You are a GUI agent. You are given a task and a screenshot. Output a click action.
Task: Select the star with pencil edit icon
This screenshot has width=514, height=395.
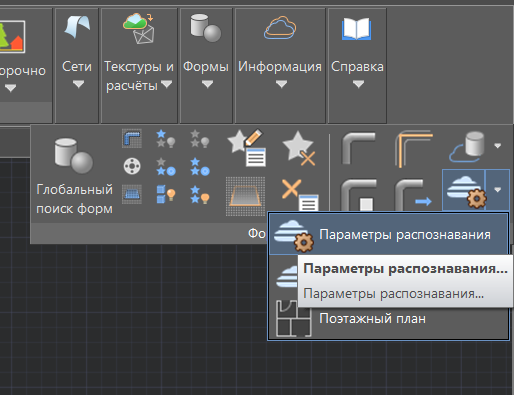(x=247, y=148)
